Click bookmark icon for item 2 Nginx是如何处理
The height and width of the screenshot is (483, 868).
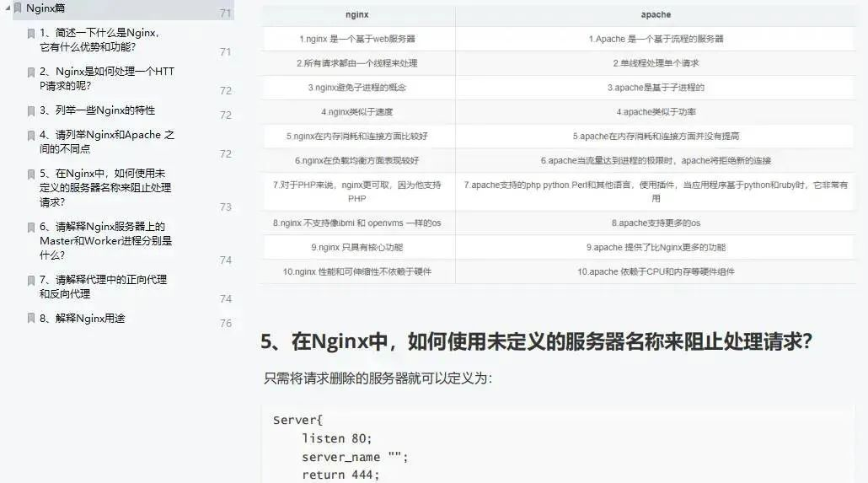click(31, 72)
